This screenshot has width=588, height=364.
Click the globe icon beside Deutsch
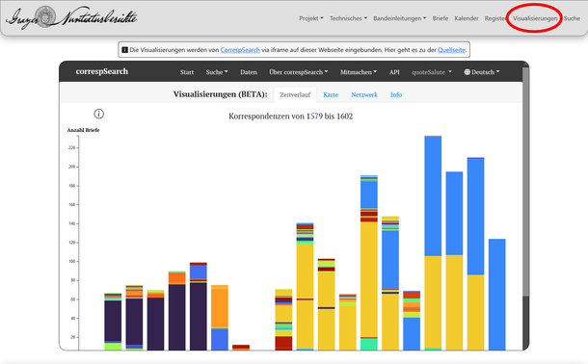[x=467, y=72]
